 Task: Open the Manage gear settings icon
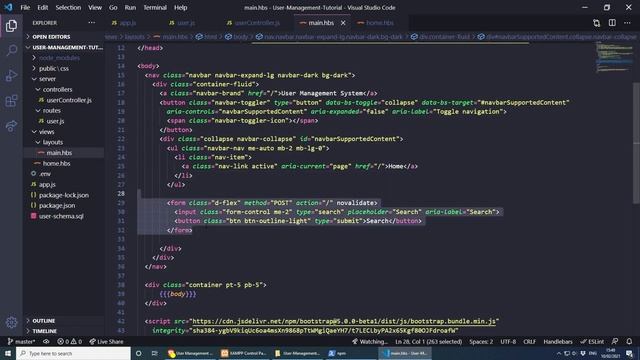point(11,322)
